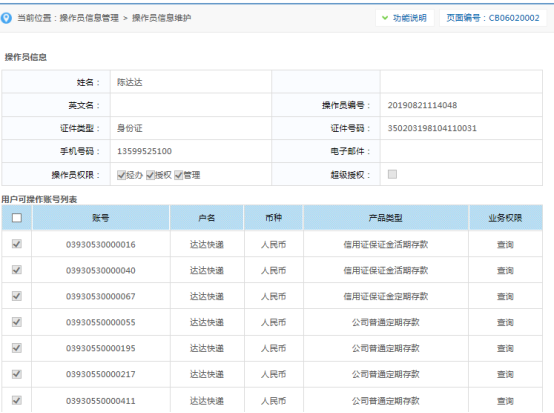Enable the 超级授权 checkbox

(392, 174)
